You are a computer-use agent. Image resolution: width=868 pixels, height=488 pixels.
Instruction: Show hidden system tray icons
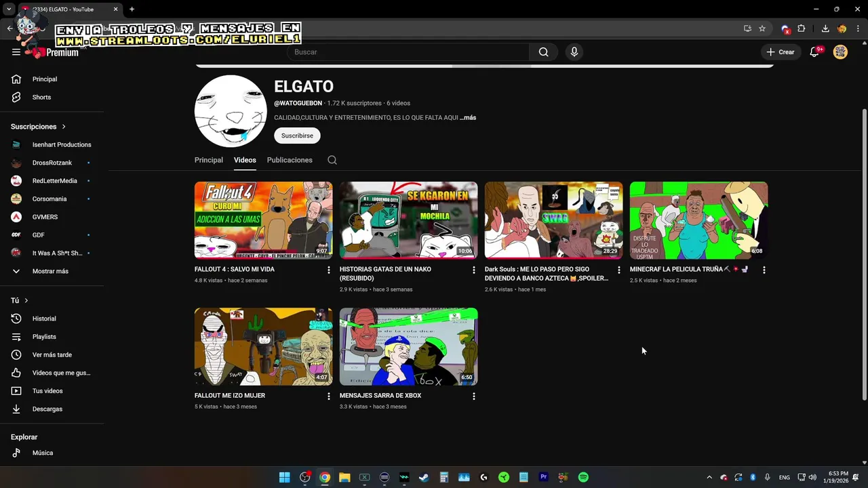pos(709,477)
